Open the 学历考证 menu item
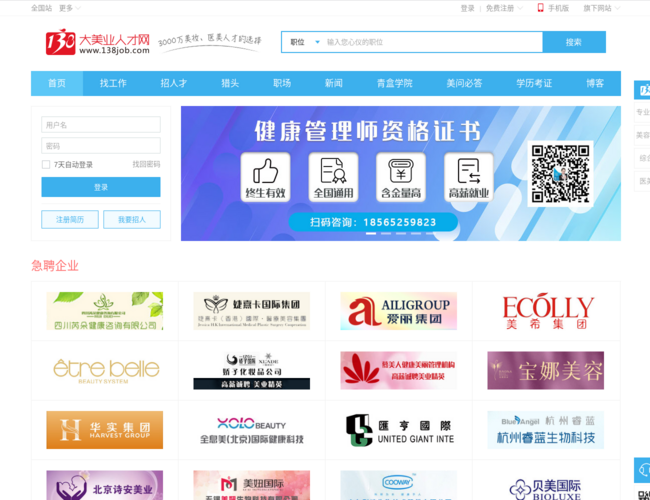650x500 pixels. 534,83
